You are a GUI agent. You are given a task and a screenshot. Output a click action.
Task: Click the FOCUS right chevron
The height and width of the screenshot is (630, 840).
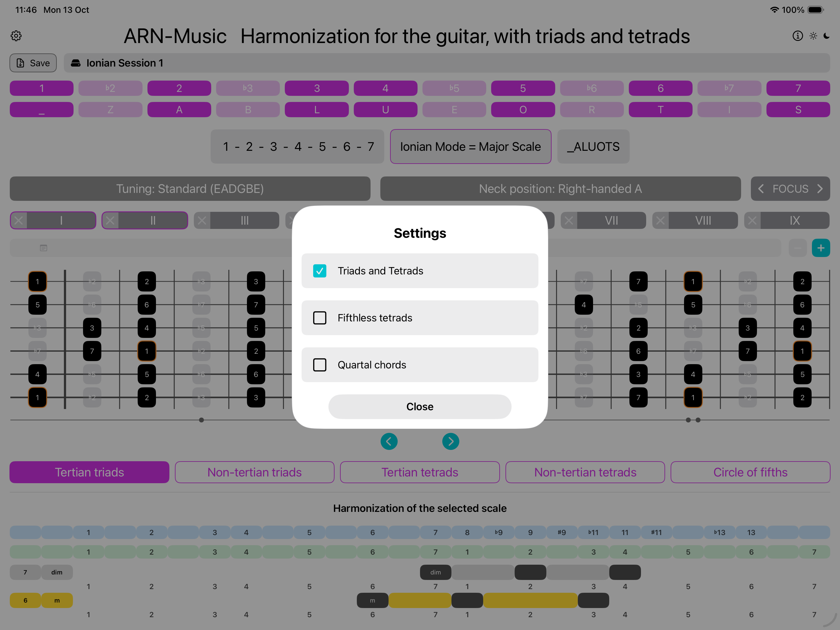pyautogui.click(x=820, y=189)
